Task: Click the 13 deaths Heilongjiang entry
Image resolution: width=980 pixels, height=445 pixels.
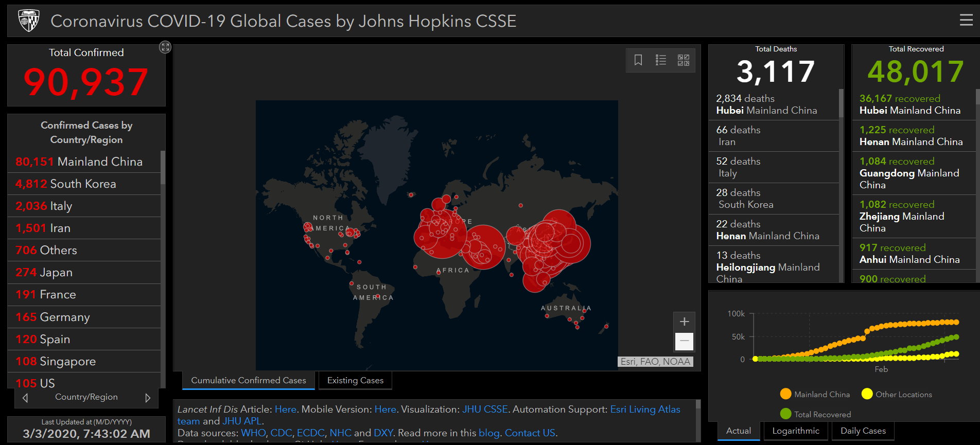Action: [774, 264]
